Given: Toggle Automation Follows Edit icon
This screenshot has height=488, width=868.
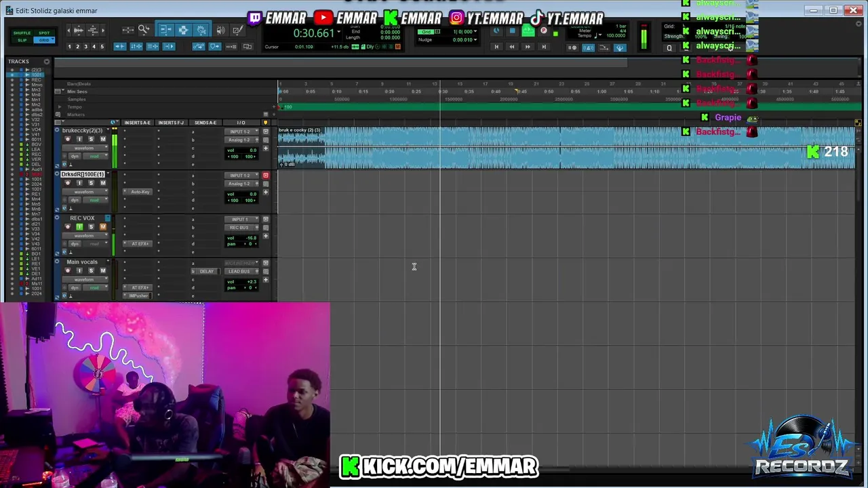Looking at the screenshot, I should pos(199,47).
